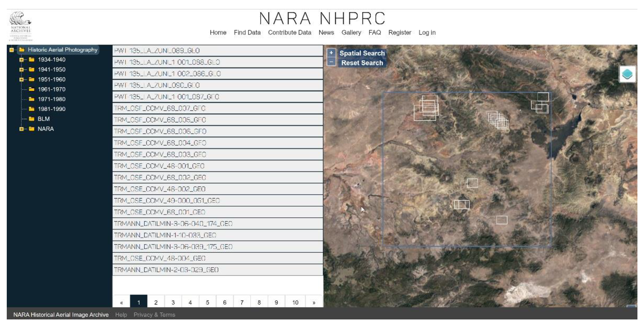Click the BLM folder icon
The height and width of the screenshot is (326, 644).
click(x=31, y=119)
